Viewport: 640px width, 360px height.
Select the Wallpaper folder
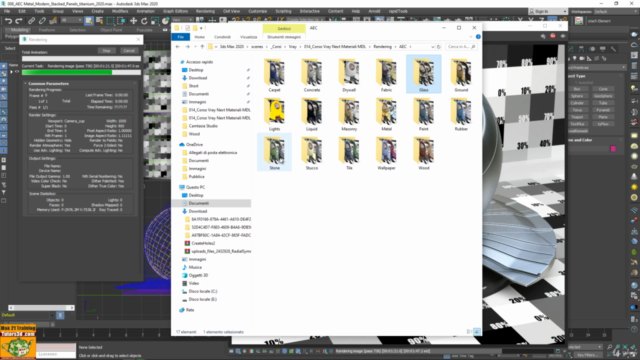(386, 153)
